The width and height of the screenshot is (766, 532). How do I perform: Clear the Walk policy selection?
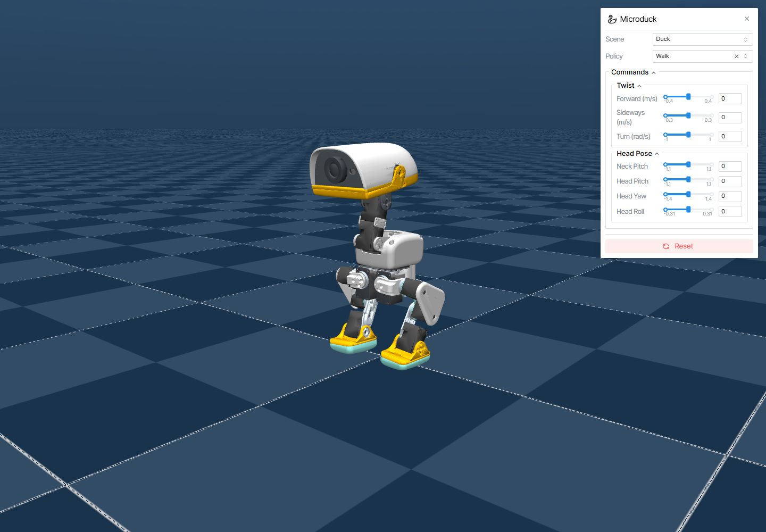[x=737, y=56]
